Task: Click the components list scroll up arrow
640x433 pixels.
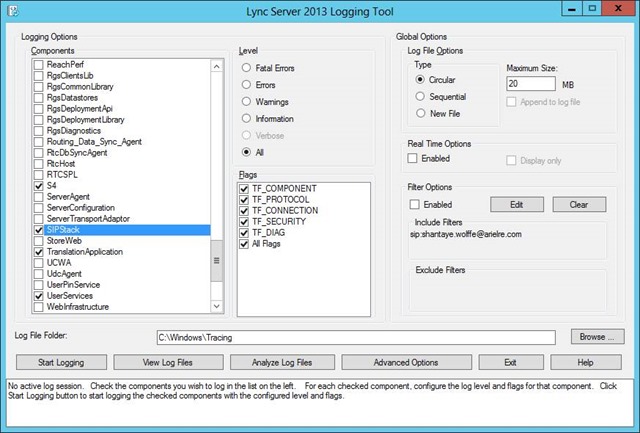Action: (217, 67)
